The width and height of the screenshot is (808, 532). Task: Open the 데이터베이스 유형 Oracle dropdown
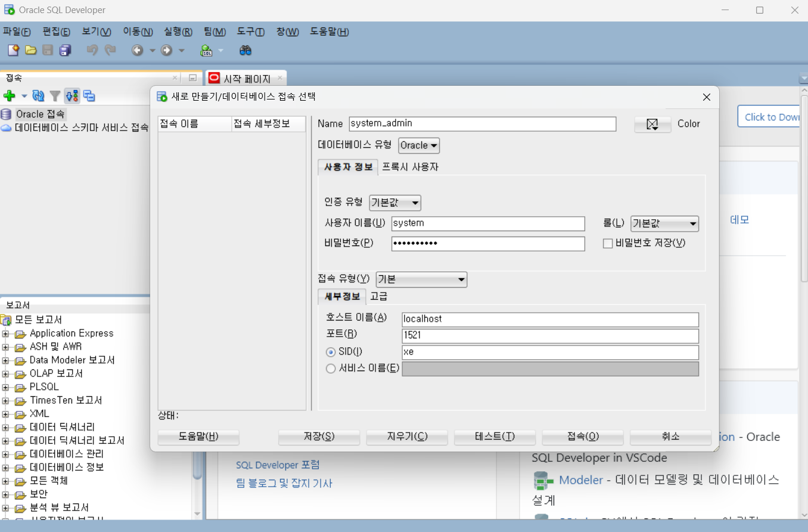(419, 145)
